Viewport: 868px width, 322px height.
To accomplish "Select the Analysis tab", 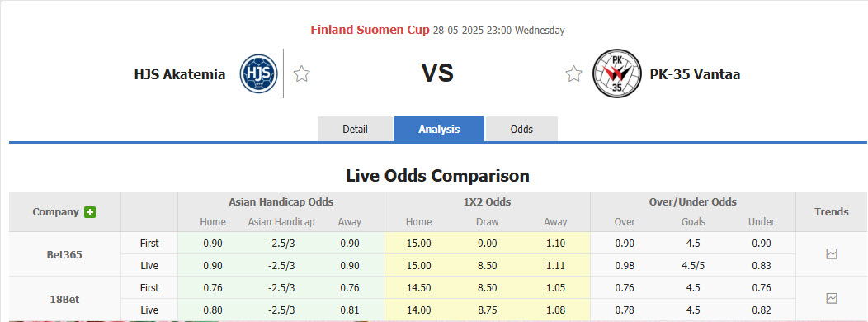I will pyautogui.click(x=439, y=129).
